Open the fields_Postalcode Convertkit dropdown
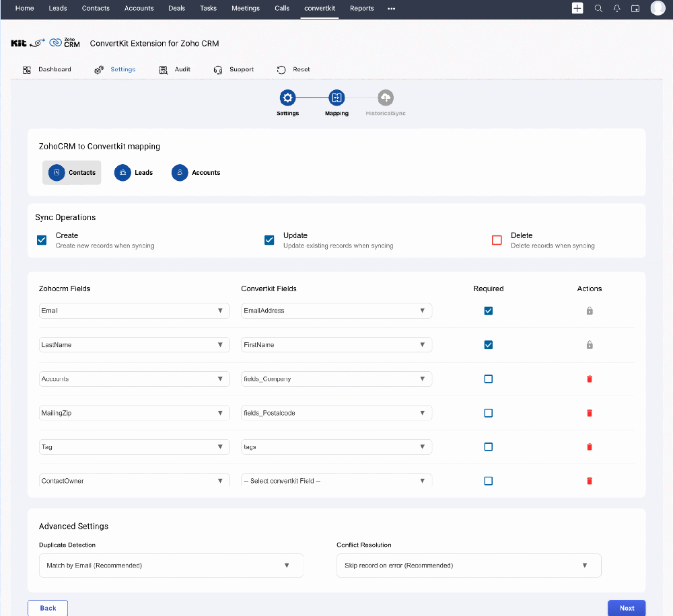Screen dimensions: 673x616 click(x=336, y=413)
